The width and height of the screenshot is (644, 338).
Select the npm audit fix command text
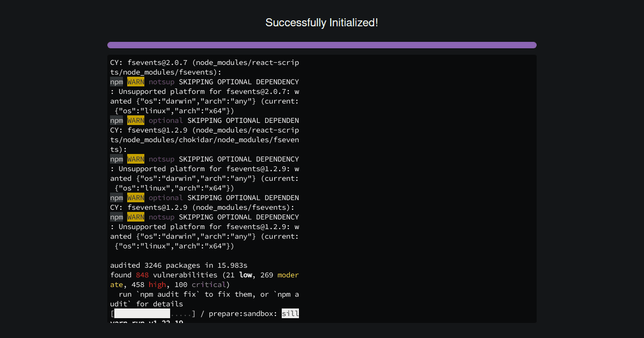[167, 294]
